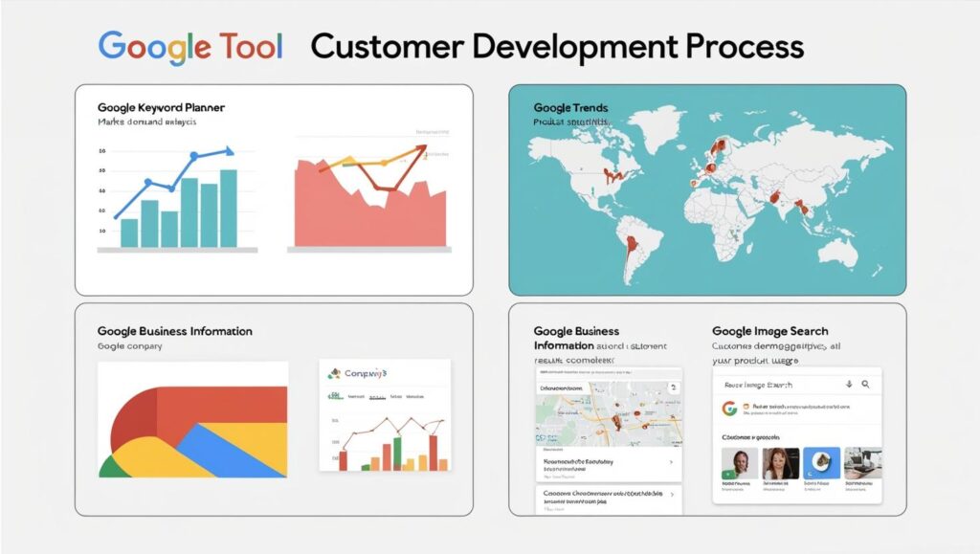Click the underlined tab in the Company card
Screen dimensions: 980x554
(x=377, y=397)
